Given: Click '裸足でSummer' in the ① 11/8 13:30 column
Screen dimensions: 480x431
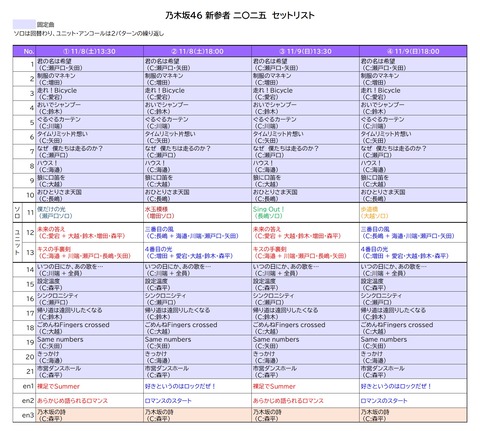Looking at the screenshot, I should [58, 386].
